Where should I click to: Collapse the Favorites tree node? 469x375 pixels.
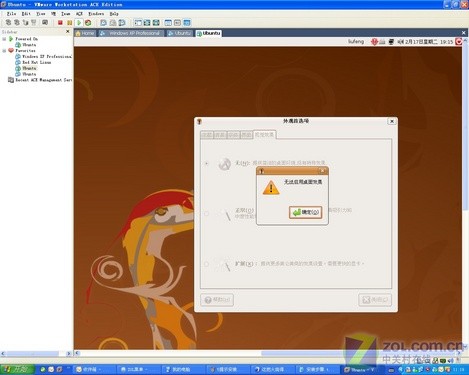pos(4,51)
